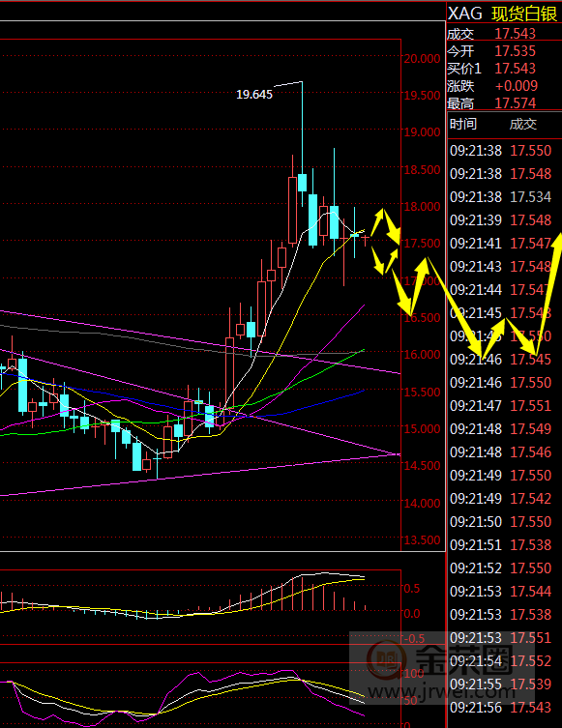The width and height of the screenshot is (562, 728).
Task: Select the 09:21:48 tick priced 17.546
Action: 501,452
